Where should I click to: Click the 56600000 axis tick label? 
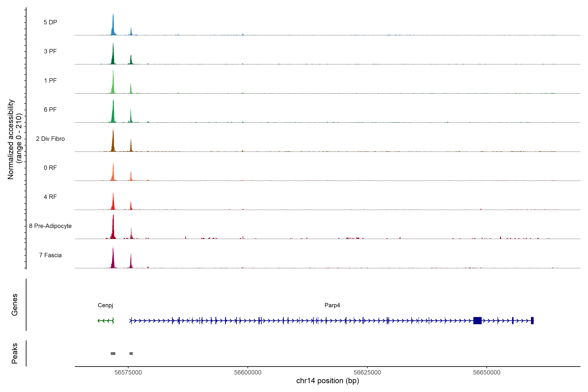247,372
